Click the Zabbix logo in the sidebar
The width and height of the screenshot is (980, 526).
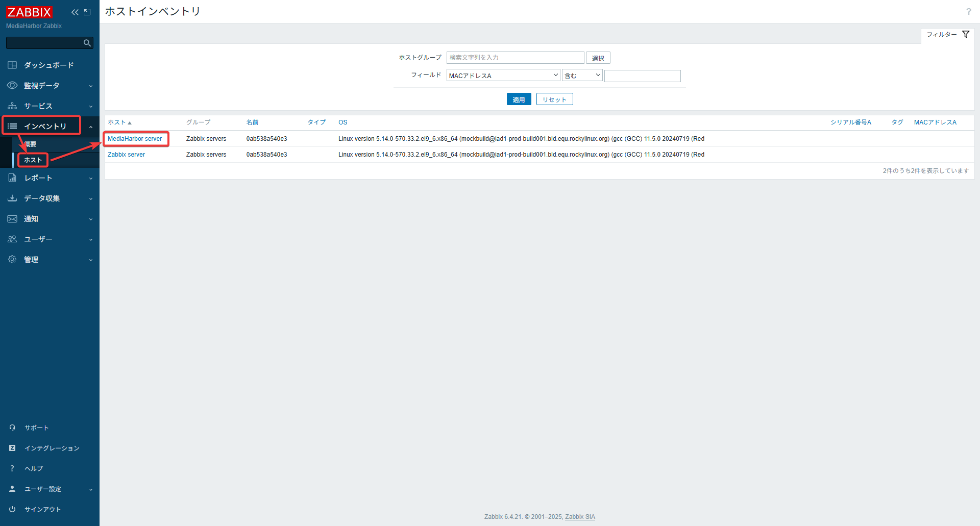click(x=29, y=12)
